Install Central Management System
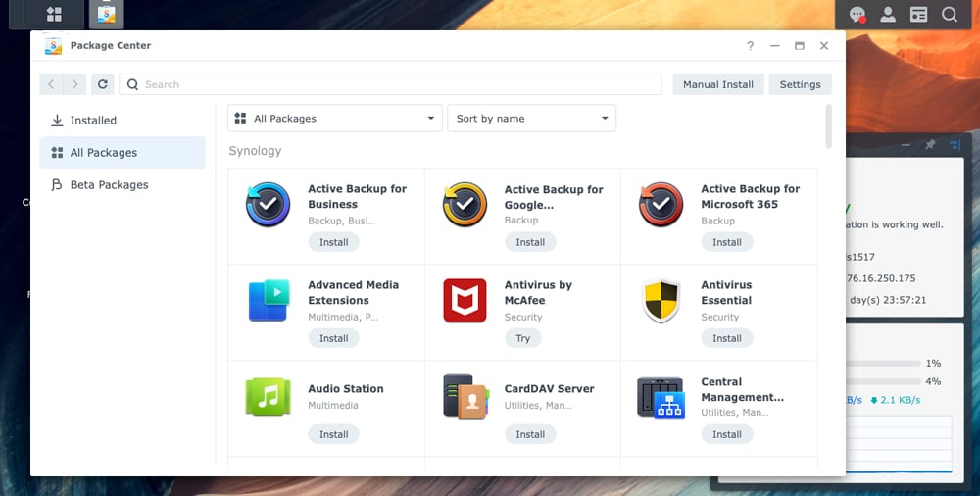The image size is (980, 496). click(727, 434)
